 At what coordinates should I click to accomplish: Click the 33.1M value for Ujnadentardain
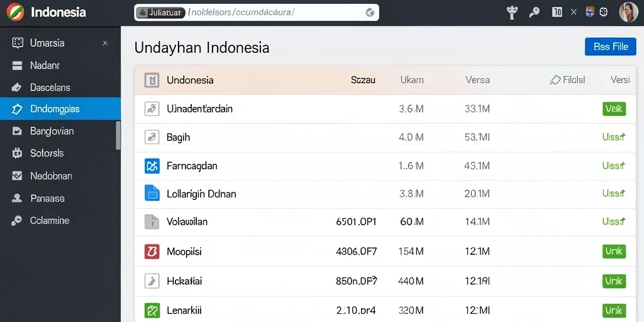(x=477, y=109)
